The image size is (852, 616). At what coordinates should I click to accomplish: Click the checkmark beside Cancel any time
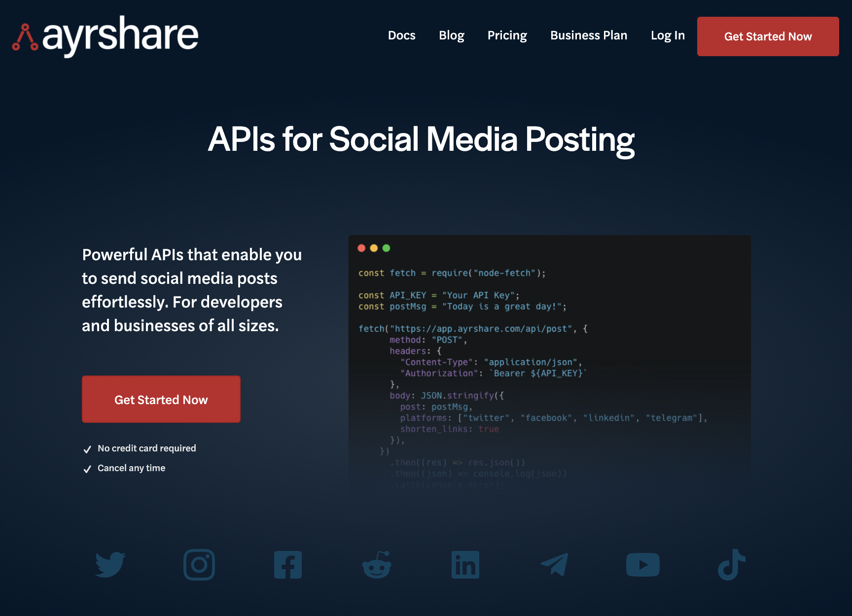pyautogui.click(x=87, y=469)
